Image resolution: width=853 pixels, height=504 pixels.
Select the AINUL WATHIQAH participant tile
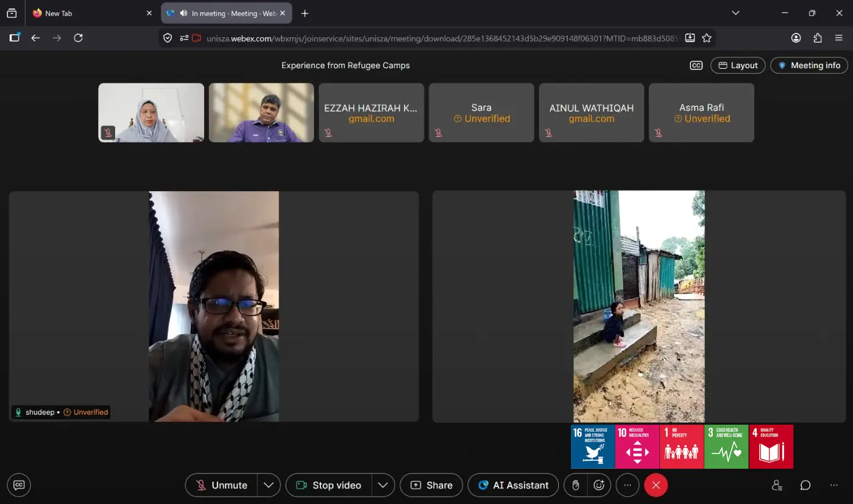(x=591, y=113)
